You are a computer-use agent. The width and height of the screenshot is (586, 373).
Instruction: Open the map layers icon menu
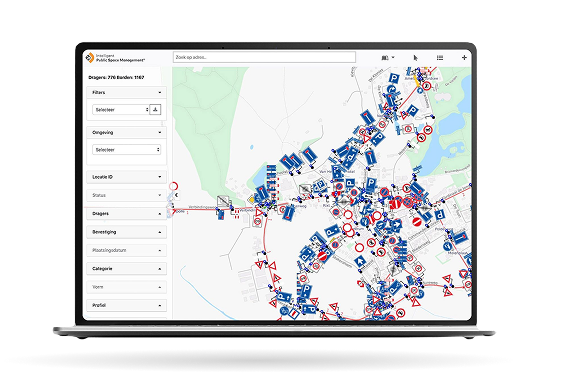click(x=388, y=58)
